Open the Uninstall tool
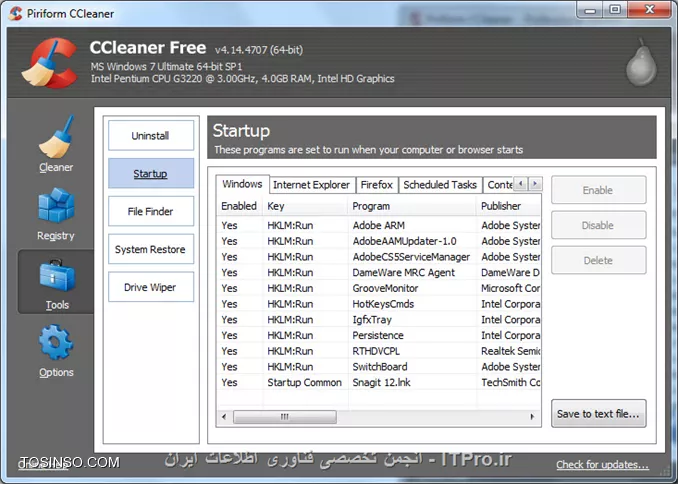This screenshot has height=484, width=678. tap(151, 135)
